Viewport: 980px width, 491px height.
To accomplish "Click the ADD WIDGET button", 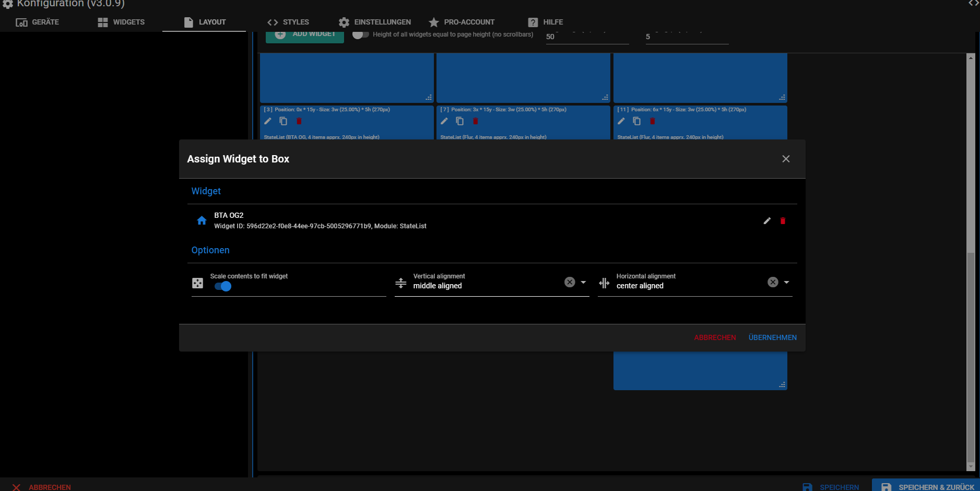I will [305, 36].
